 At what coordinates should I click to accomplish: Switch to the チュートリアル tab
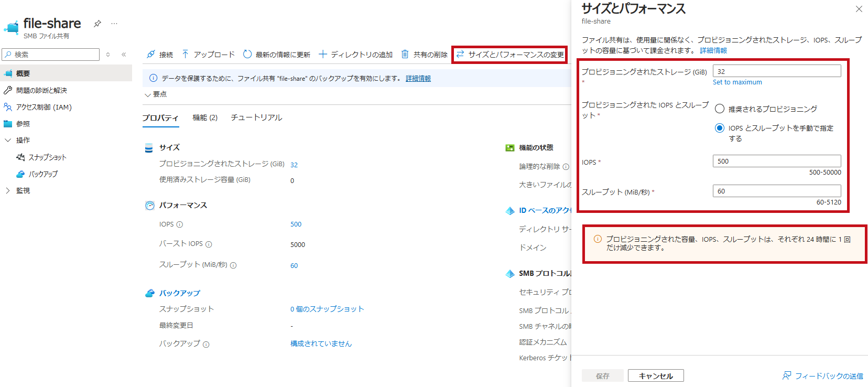pos(256,117)
